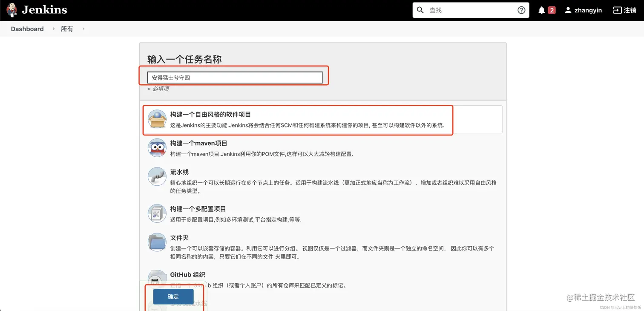Click the freestyle project package icon

coord(157,119)
